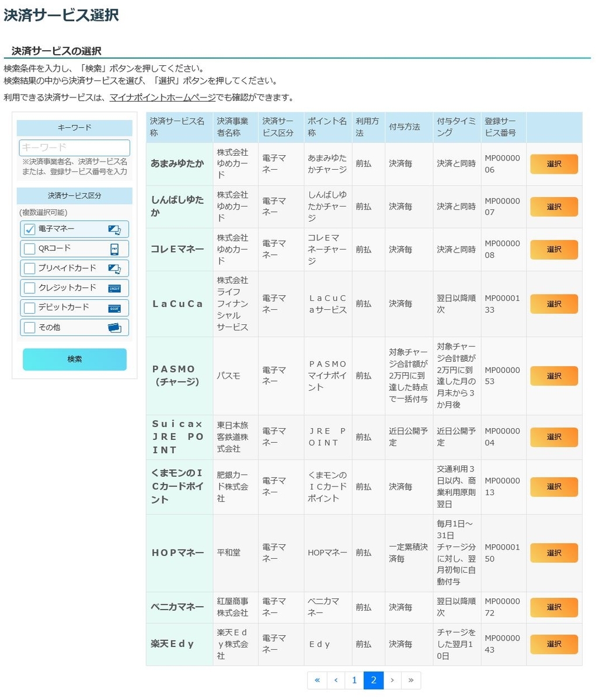Select しんばしゆたか with its 選択 button
Screen dimensions: 596x700
[554, 206]
